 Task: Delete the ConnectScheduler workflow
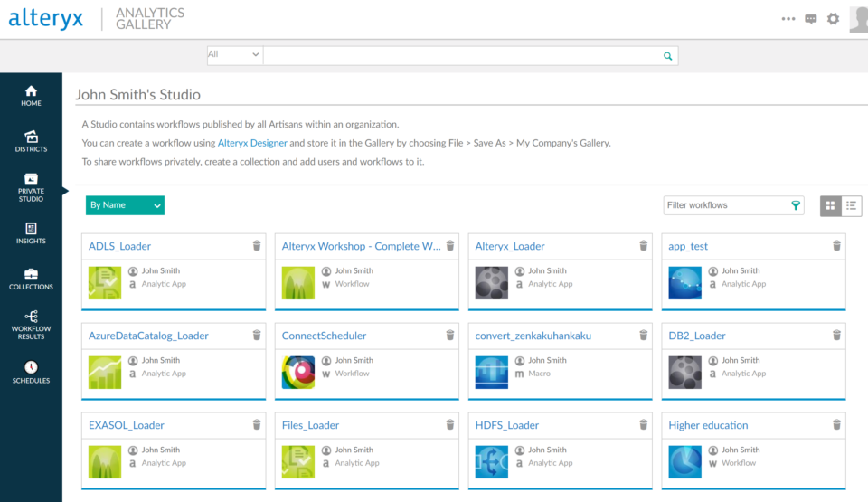(450, 336)
